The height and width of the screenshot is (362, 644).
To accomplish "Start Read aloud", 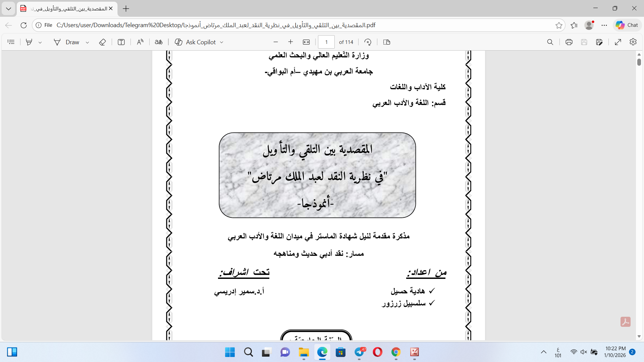I will pyautogui.click(x=140, y=42).
